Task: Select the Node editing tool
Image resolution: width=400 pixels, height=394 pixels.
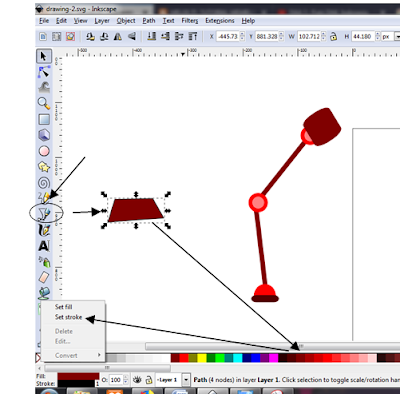Action: point(44,72)
